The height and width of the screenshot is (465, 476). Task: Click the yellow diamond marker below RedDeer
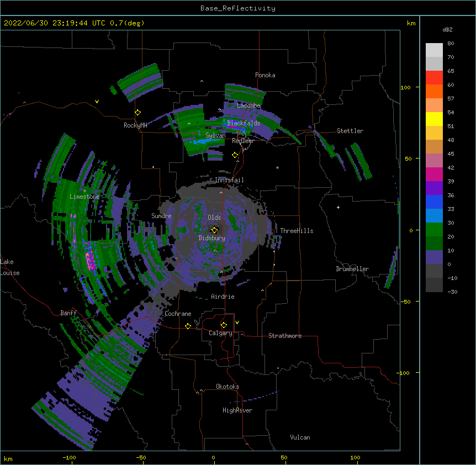click(235, 155)
